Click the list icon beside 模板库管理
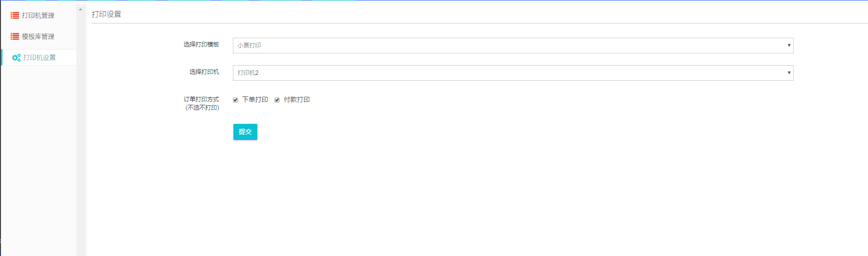868x256 pixels. [15, 37]
